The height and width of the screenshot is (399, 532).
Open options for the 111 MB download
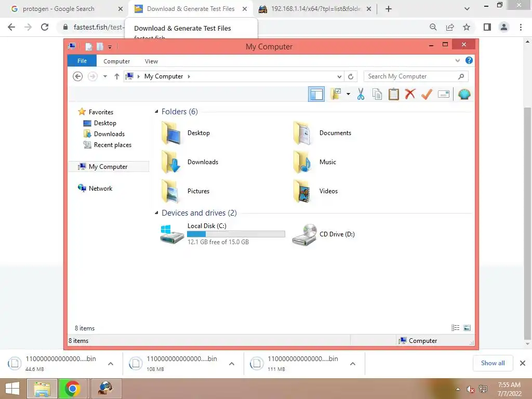[x=353, y=364]
